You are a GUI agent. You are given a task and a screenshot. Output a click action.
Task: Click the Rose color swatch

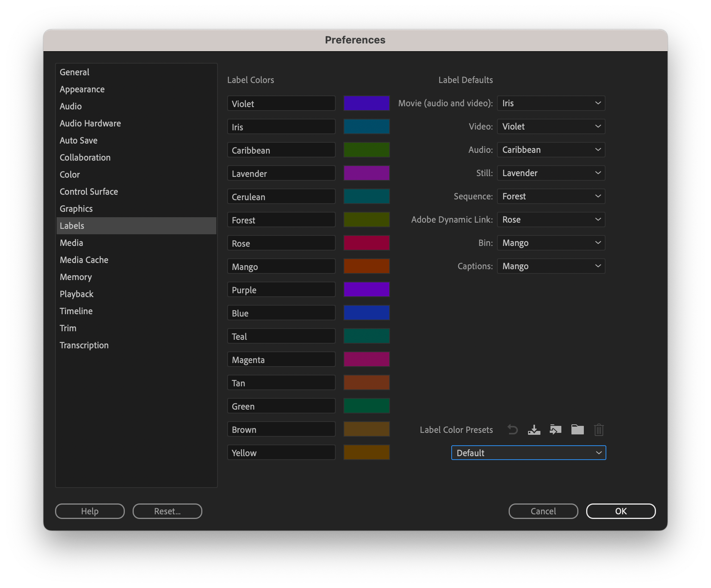click(366, 243)
